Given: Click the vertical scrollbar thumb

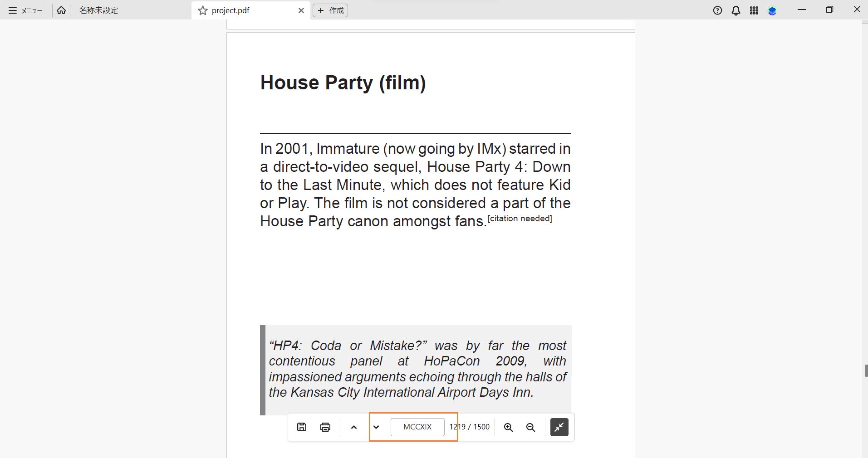Looking at the screenshot, I should click(x=866, y=370).
